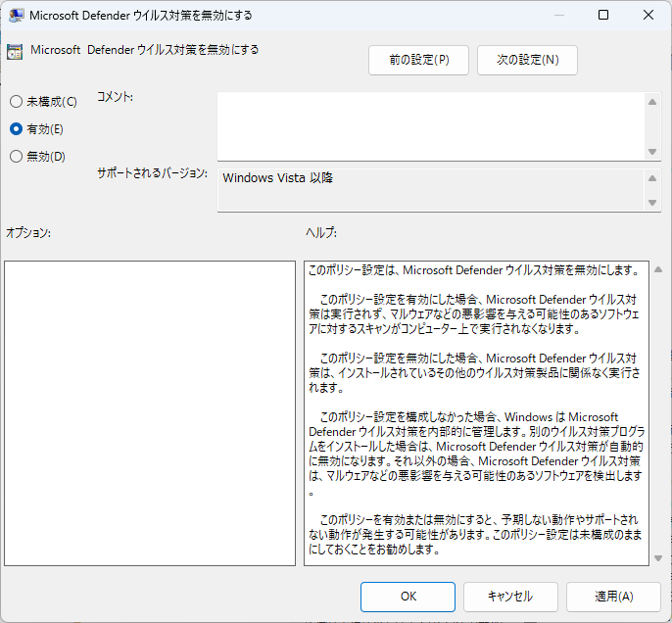Click help pane scroll down arrow
Viewport: 672px width, 623px height.
658,558
